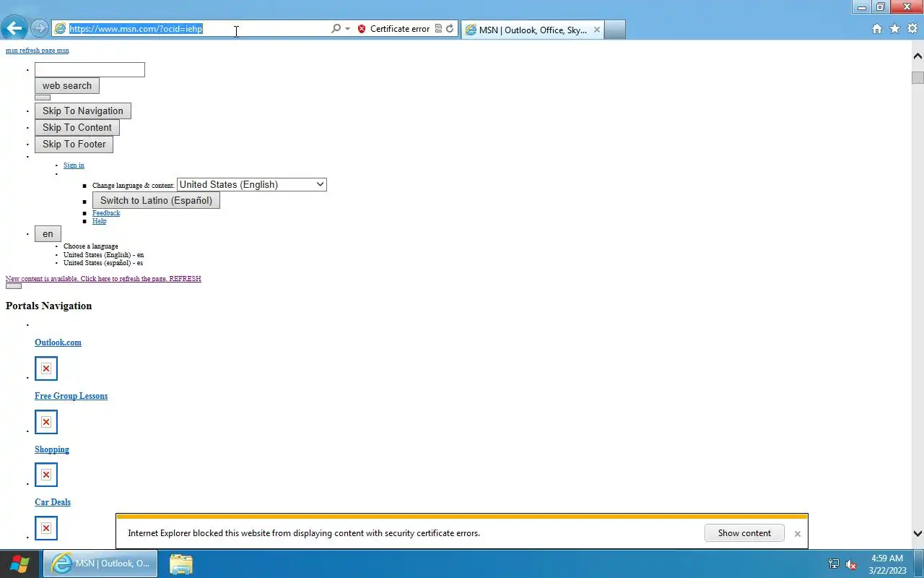
Task: Click Show content in the notification bar
Action: point(744,533)
